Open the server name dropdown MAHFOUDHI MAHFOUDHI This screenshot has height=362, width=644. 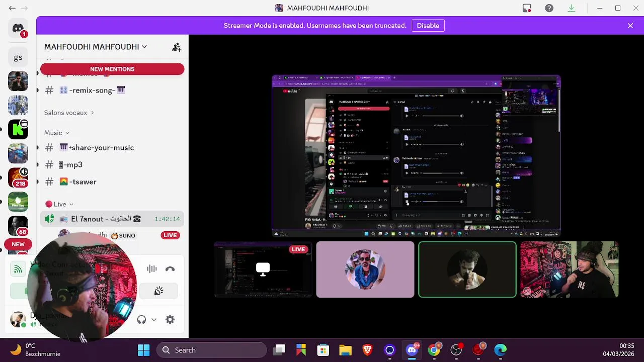tap(96, 47)
